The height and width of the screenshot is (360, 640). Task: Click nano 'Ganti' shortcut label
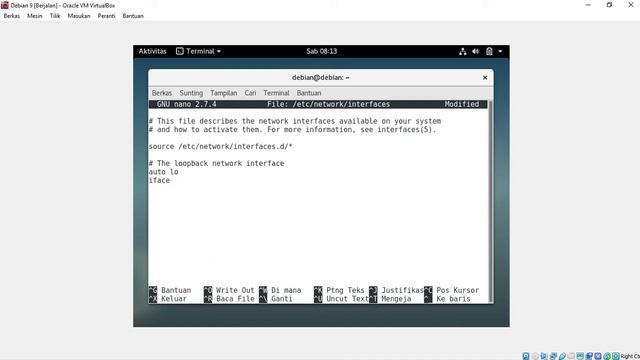pos(282,299)
